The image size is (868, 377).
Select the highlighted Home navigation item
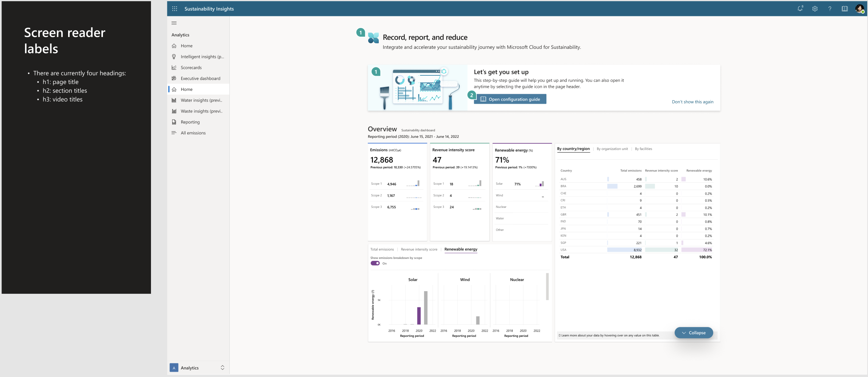(x=198, y=89)
